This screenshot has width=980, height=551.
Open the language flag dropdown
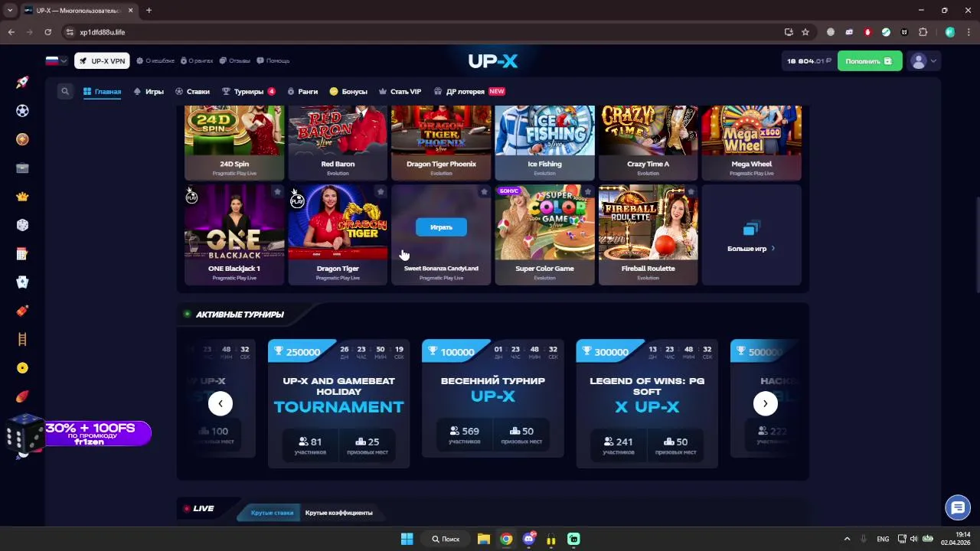tap(56, 60)
